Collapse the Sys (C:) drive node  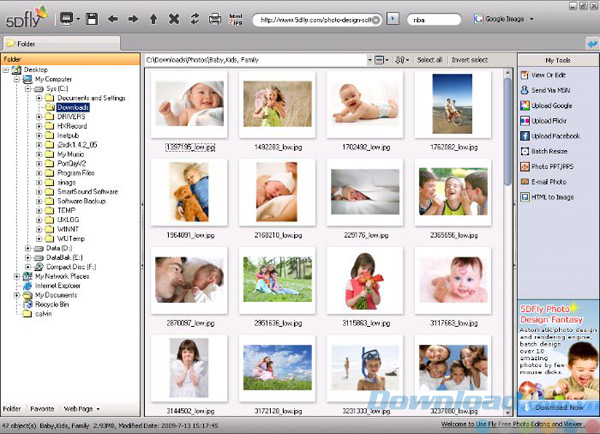(29, 89)
